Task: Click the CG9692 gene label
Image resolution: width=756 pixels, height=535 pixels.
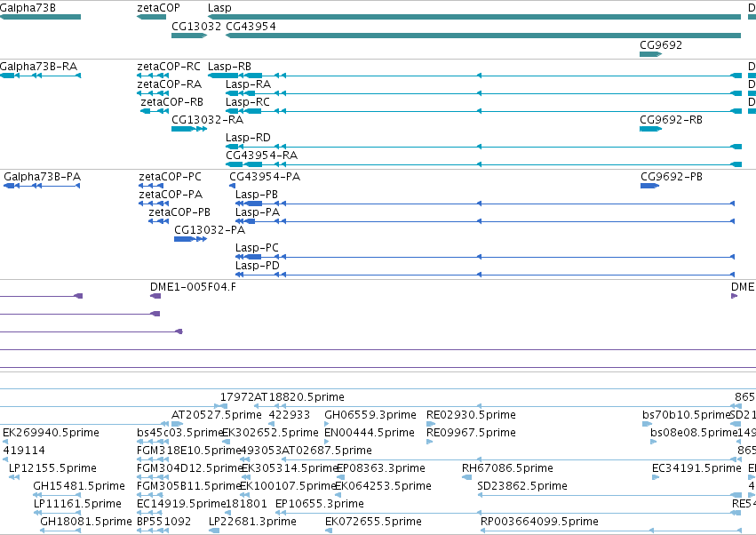Action: (661, 45)
